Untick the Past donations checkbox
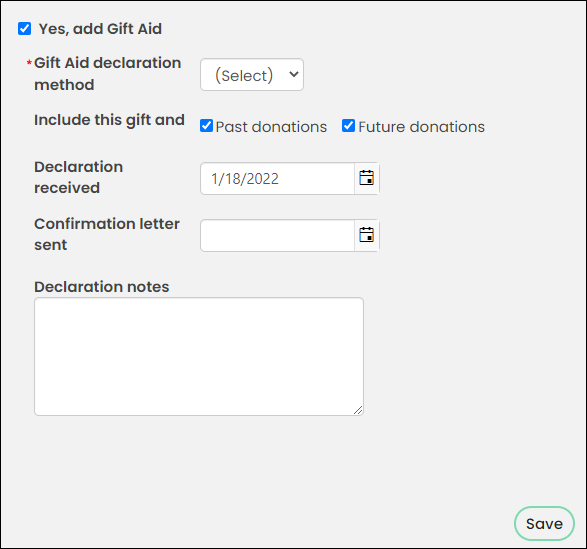This screenshot has width=587, height=549. [x=206, y=126]
